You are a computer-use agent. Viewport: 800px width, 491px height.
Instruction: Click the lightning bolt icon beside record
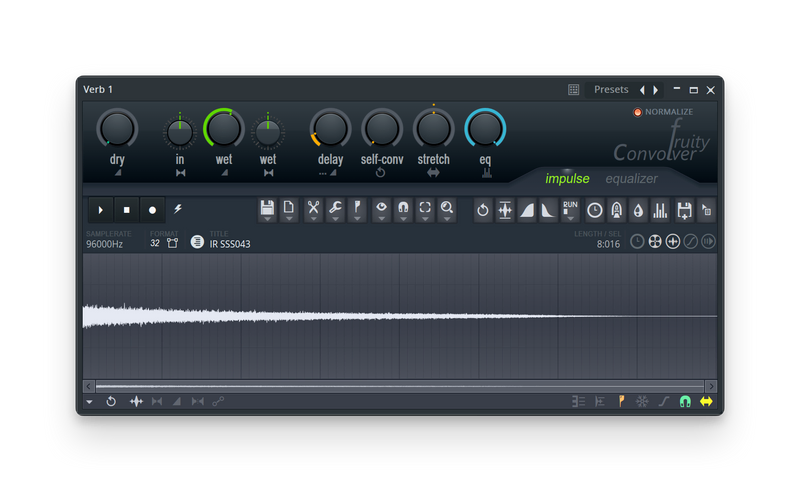(x=178, y=209)
